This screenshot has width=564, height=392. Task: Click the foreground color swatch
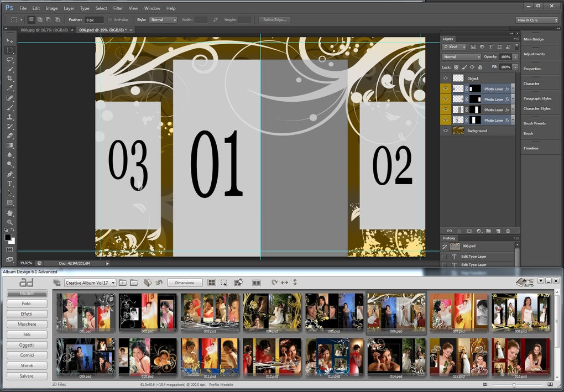click(8, 237)
